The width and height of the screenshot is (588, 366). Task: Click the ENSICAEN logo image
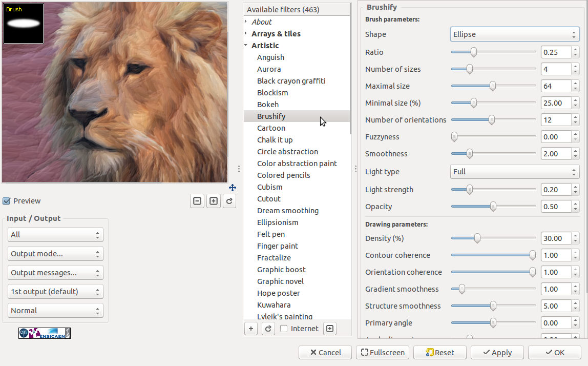click(x=45, y=333)
